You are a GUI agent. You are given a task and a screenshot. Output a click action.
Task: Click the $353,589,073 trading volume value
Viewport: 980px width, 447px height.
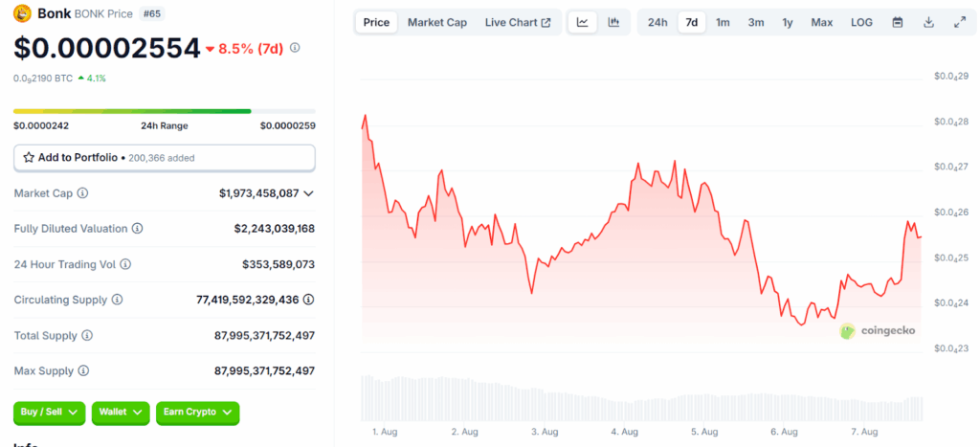click(x=278, y=264)
